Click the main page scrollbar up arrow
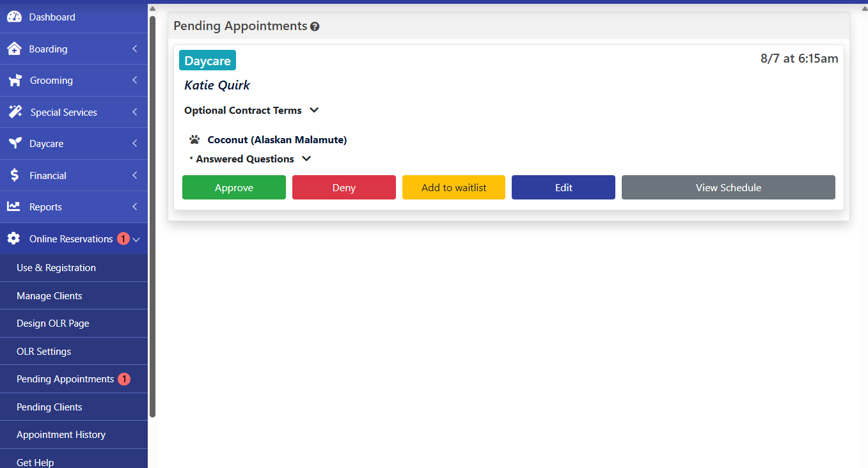This screenshot has height=468, width=868. point(864,8)
